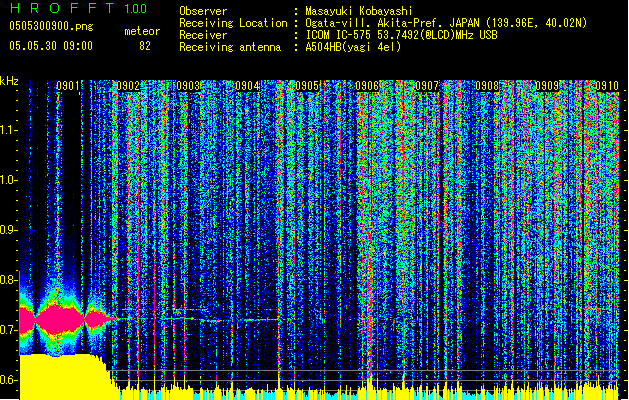Click the 0908 time marker
This screenshot has width=629, height=400.
487,86
